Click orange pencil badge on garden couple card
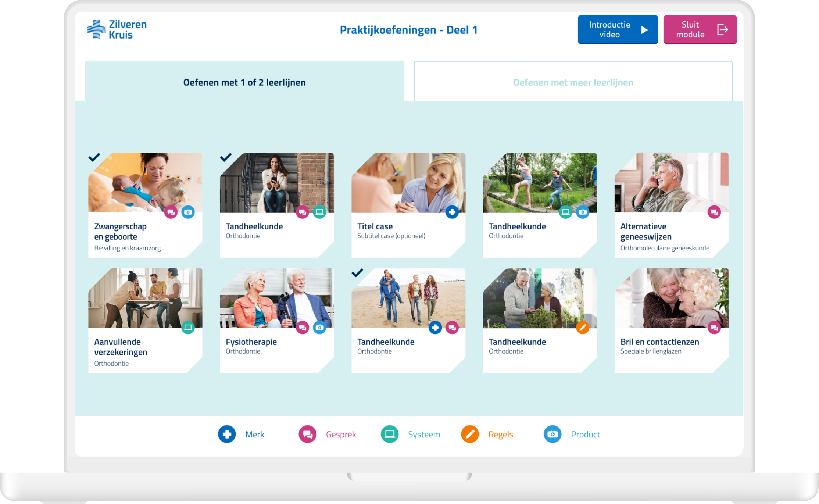 coord(582,328)
